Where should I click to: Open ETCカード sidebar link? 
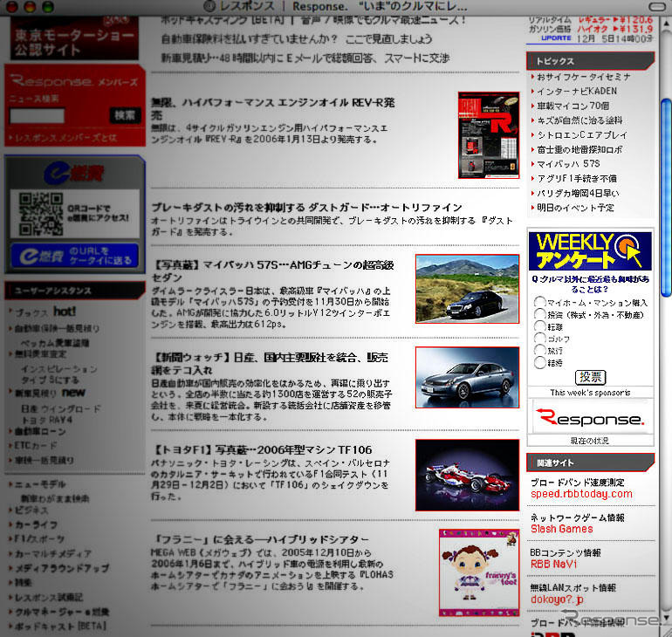pos(36,446)
